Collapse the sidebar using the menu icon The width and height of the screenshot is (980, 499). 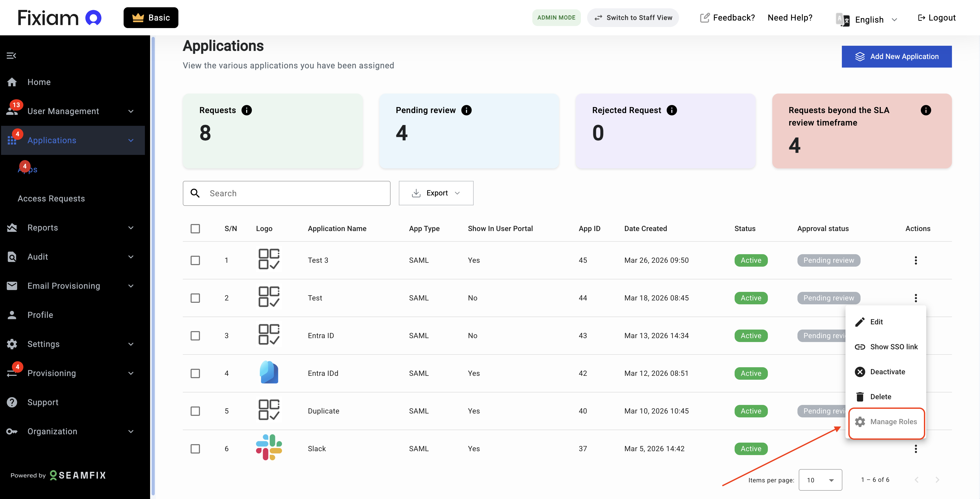[x=11, y=56]
